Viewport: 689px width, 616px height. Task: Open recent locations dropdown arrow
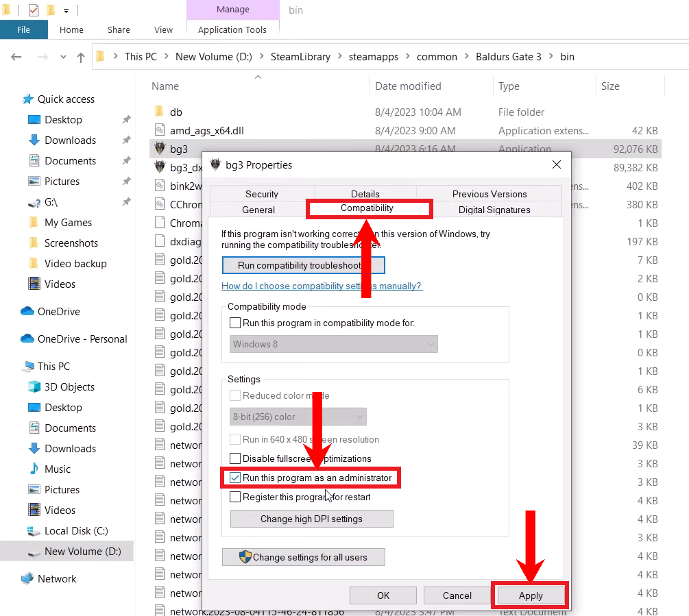point(63,57)
